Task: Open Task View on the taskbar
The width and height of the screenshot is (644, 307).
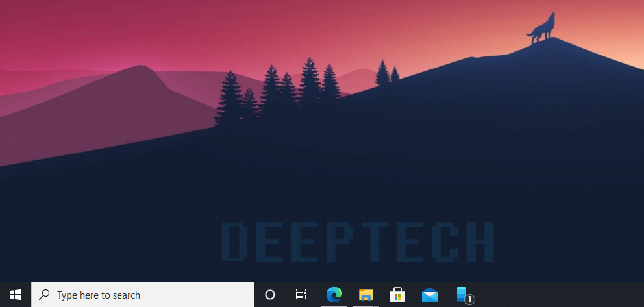Action: (301, 295)
